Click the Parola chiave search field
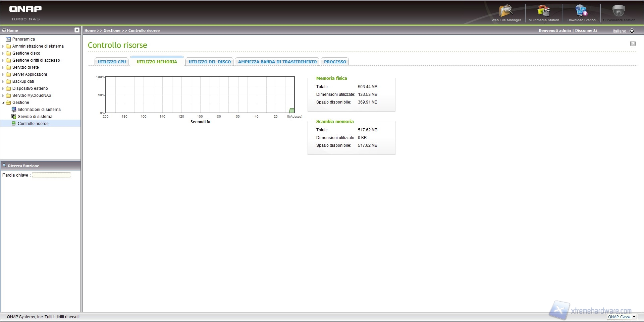This screenshot has height=322, width=644. click(x=51, y=175)
